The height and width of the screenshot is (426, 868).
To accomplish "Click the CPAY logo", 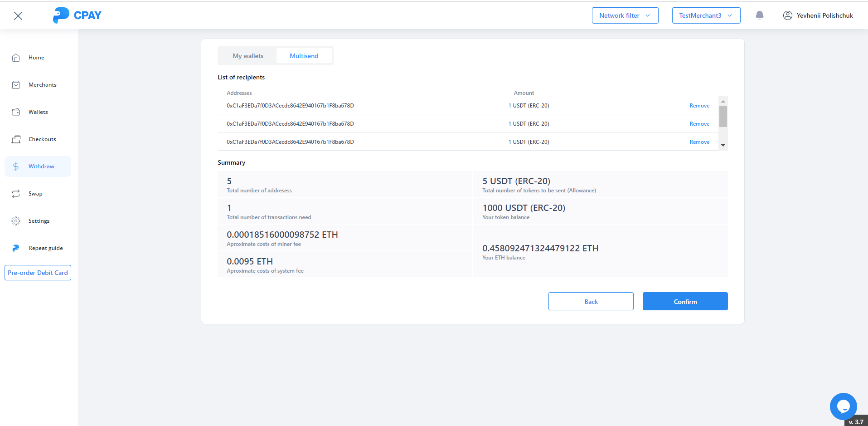I will click(x=77, y=15).
